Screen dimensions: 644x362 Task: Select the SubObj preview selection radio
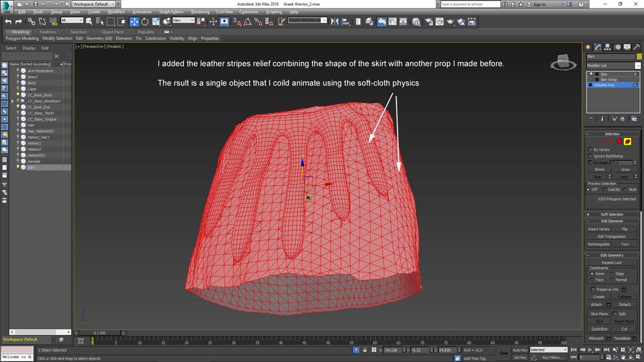click(x=604, y=190)
